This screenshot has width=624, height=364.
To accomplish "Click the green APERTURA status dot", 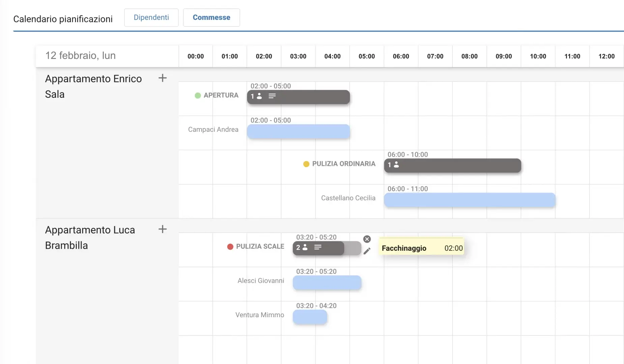I will click(198, 96).
